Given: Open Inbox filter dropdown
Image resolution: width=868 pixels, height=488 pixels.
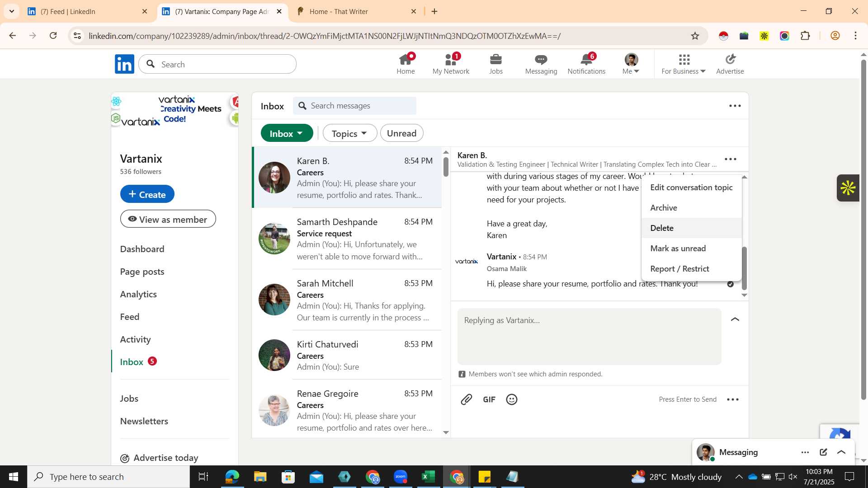Looking at the screenshot, I should tap(287, 133).
